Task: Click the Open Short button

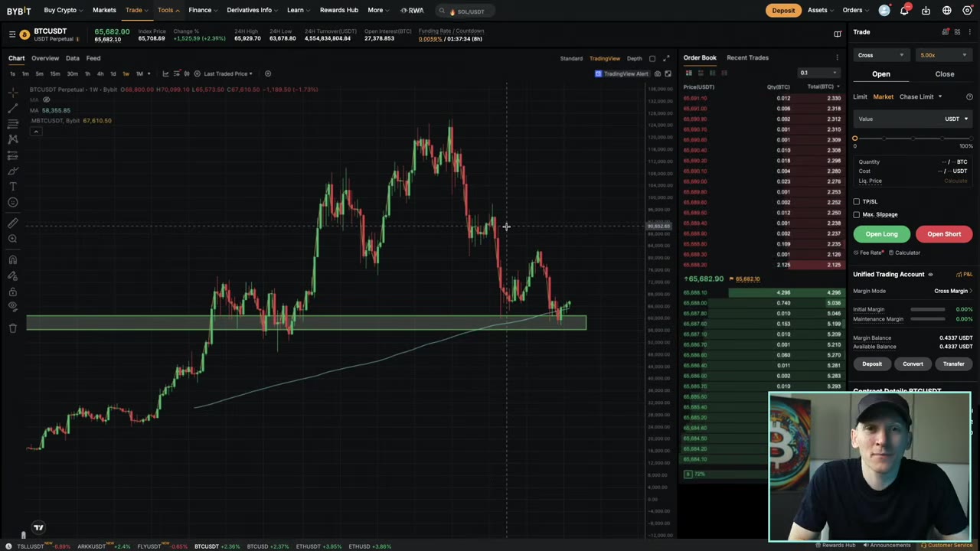Action: (x=944, y=234)
